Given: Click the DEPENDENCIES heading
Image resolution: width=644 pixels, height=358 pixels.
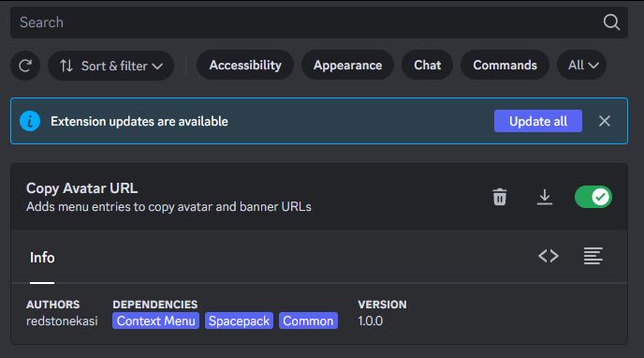Looking at the screenshot, I should (x=155, y=305).
